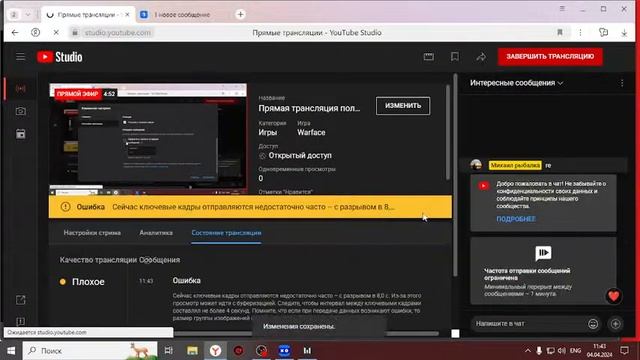Close the Прямые трансляции browser tab
The height and width of the screenshot is (360, 640).
click(127, 15)
